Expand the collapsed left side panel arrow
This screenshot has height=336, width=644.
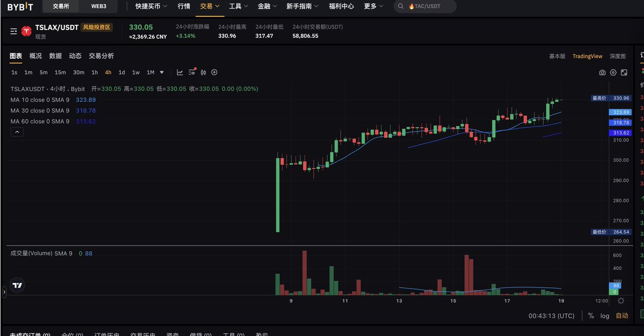4,292
